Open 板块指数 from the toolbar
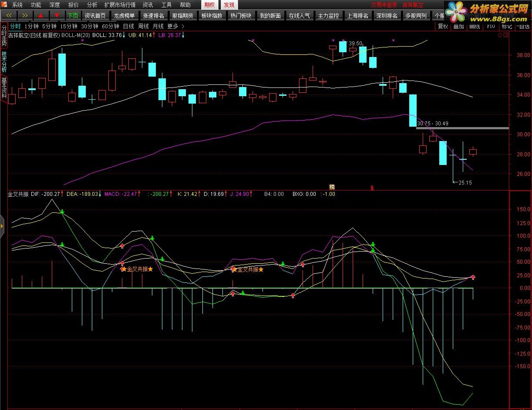Screen dimensions: 532x410 pos(212,15)
